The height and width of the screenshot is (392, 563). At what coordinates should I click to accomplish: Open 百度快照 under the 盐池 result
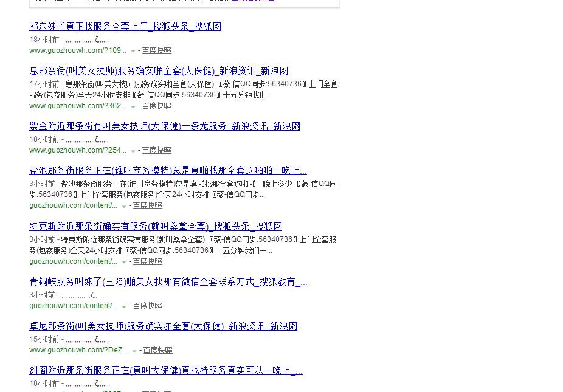point(148,205)
